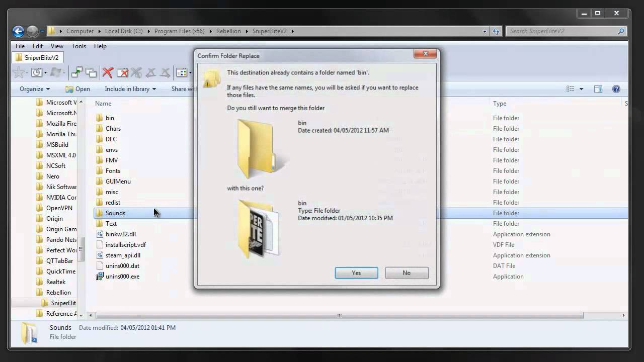Click the Back navigation arrow
Viewport: 644px width, 362px height.
pos(19,31)
